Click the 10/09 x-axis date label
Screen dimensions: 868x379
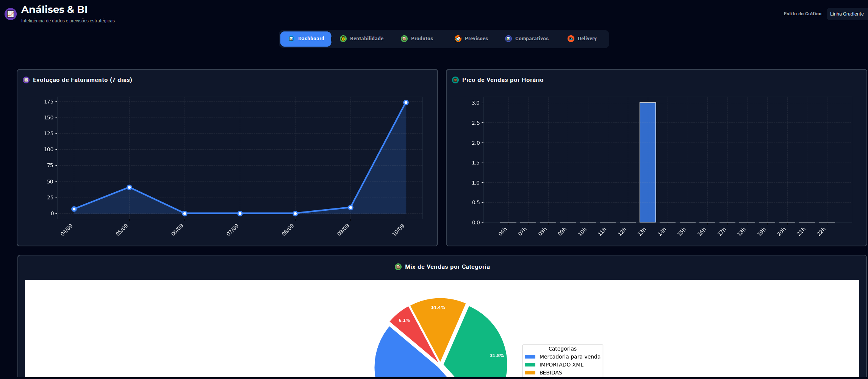coord(399,230)
